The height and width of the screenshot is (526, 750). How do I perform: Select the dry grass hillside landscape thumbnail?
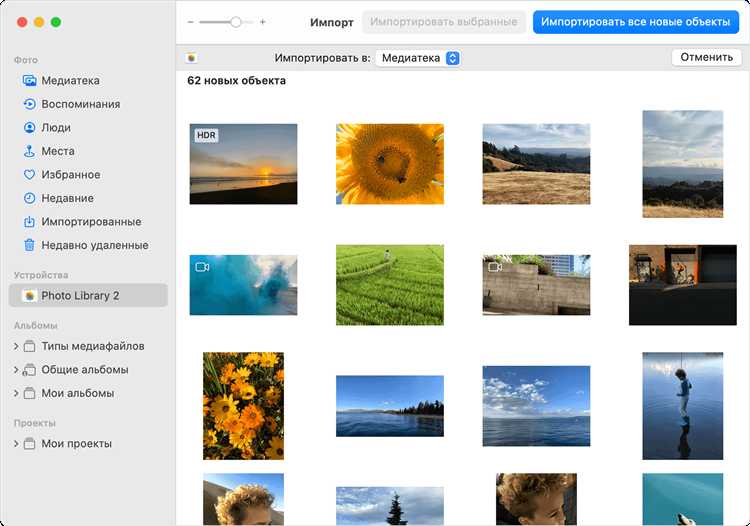(x=536, y=164)
